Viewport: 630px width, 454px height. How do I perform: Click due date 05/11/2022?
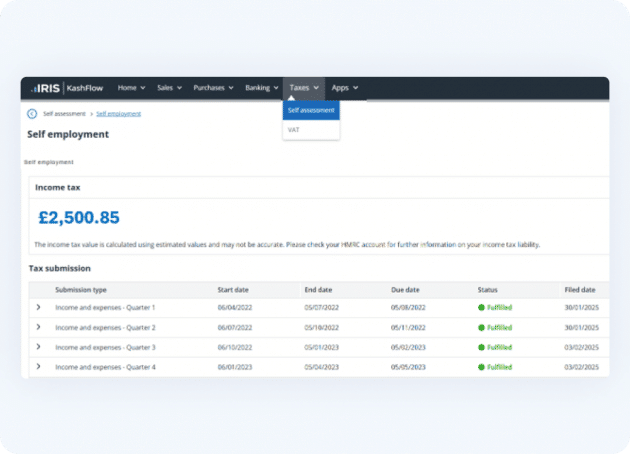point(408,327)
